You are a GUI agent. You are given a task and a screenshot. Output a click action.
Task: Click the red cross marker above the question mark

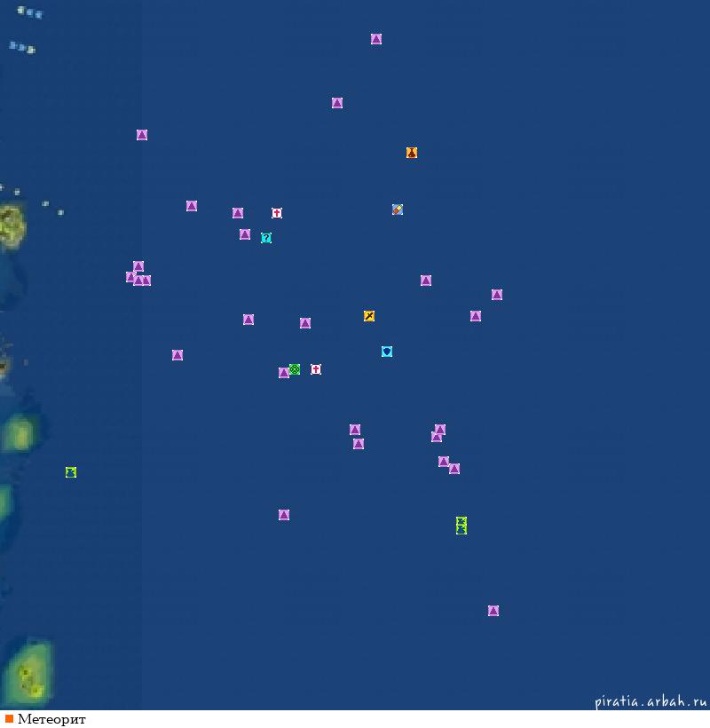tap(277, 213)
